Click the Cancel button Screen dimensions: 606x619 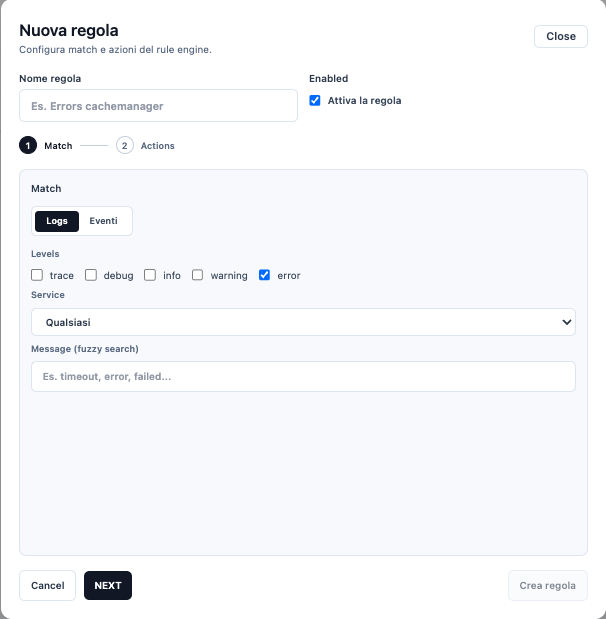point(47,585)
